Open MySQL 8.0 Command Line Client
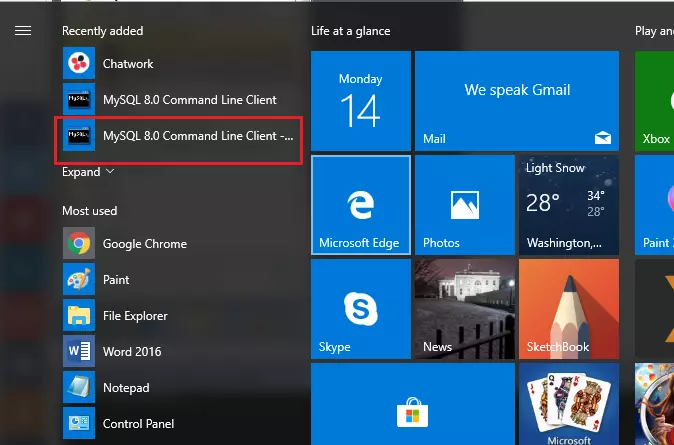This screenshot has width=674, height=445. click(178, 100)
